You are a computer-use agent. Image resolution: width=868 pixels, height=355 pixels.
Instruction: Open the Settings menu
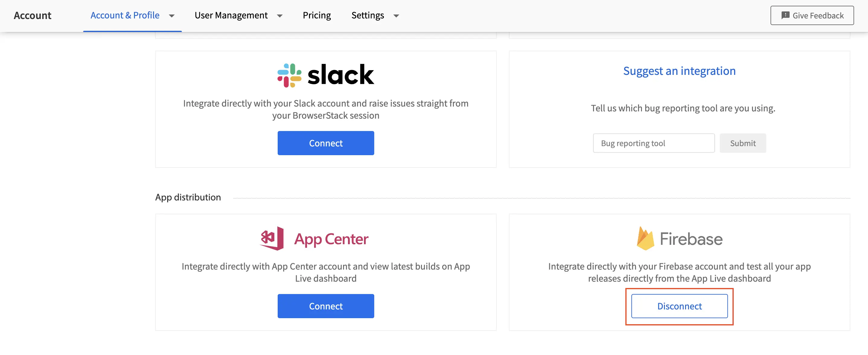(367, 15)
